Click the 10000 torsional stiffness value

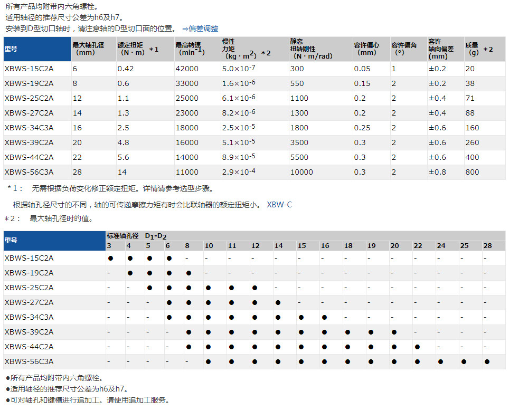[x=301, y=172]
